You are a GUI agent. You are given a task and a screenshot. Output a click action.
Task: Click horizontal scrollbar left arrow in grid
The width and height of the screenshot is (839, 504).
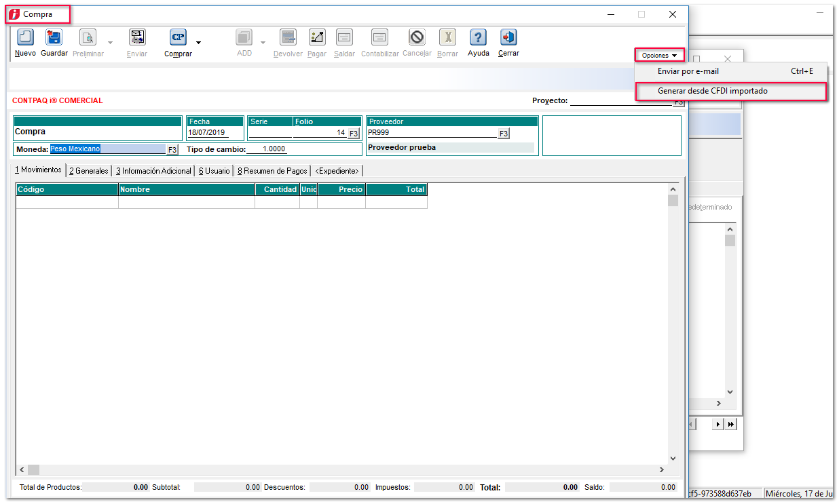pyautogui.click(x=22, y=469)
